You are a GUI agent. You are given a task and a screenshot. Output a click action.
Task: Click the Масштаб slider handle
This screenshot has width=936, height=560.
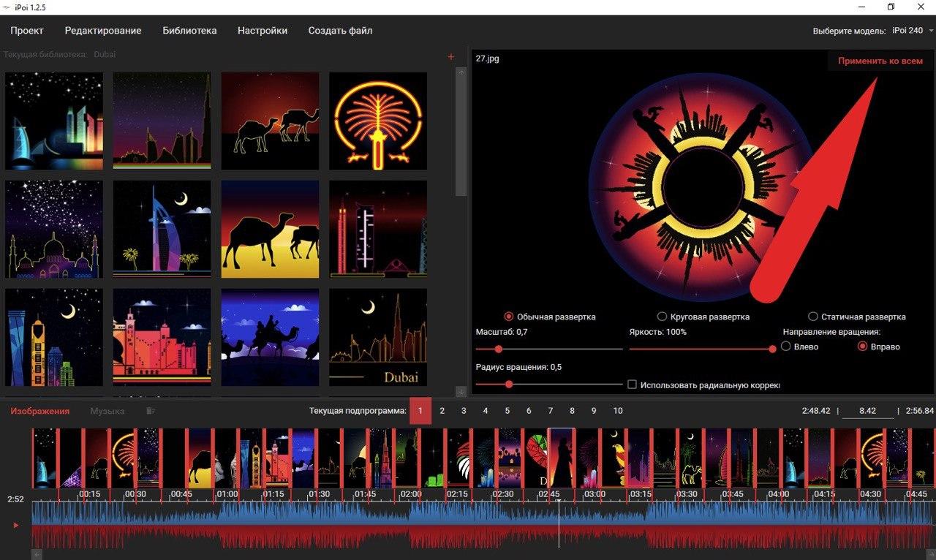click(499, 349)
